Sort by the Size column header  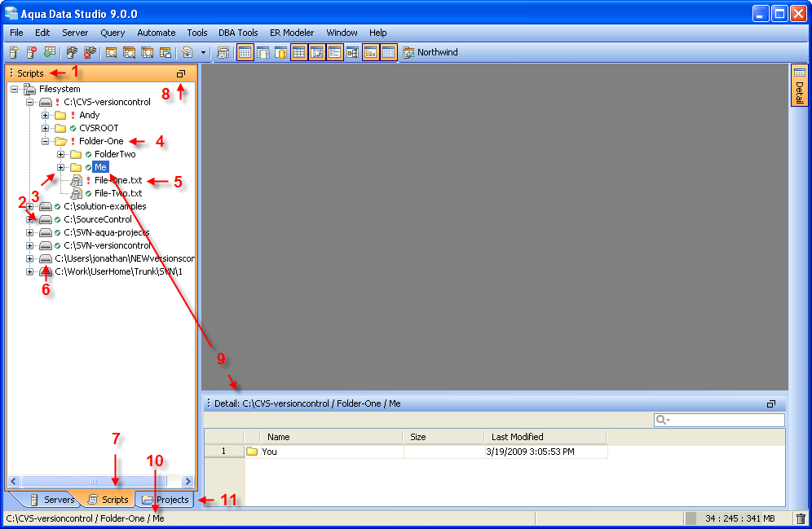tap(444, 437)
